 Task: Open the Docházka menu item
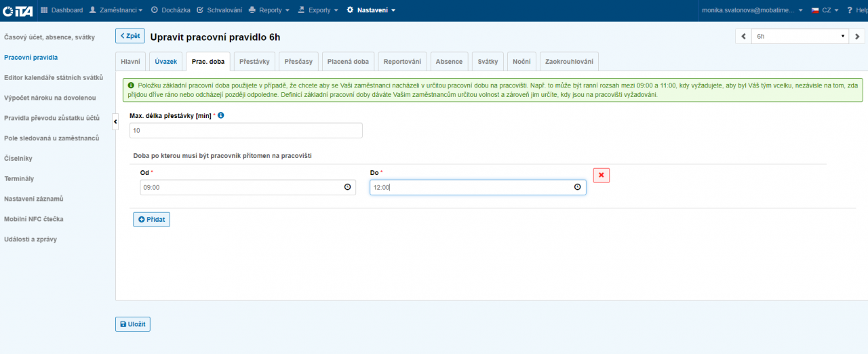tap(170, 10)
